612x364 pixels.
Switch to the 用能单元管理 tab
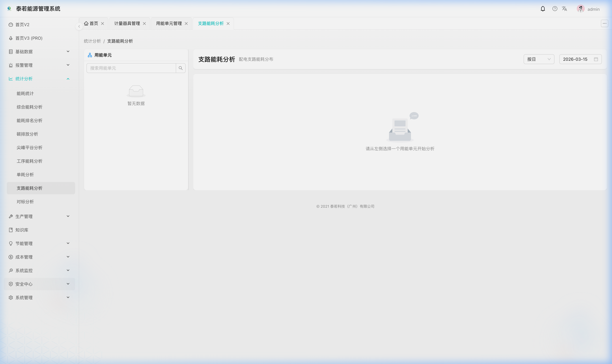pyautogui.click(x=169, y=24)
